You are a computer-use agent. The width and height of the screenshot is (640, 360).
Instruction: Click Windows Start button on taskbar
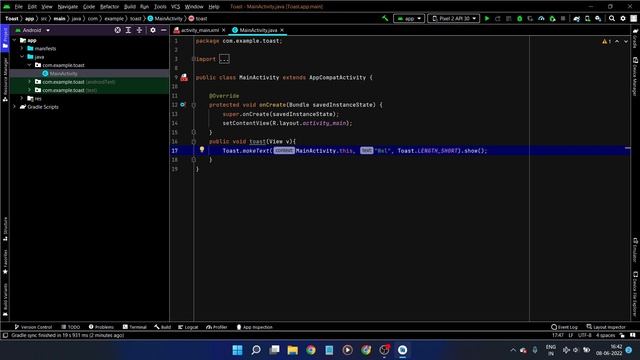(x=237, y=350)
